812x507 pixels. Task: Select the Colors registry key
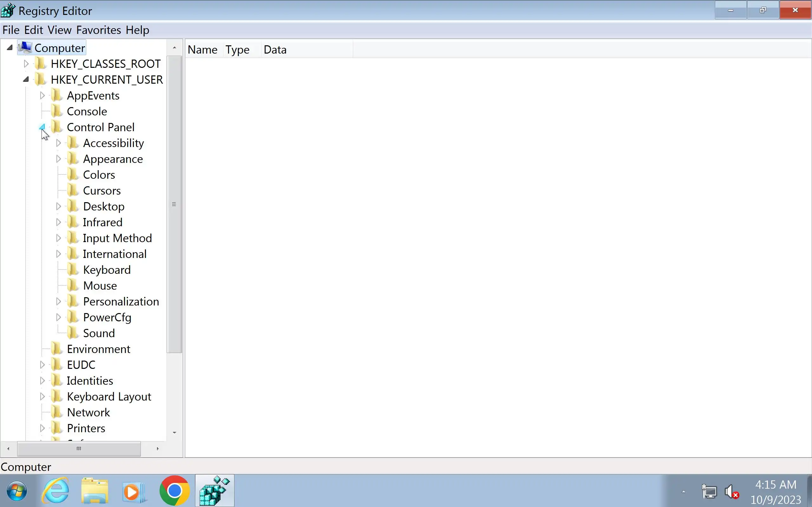99,175
